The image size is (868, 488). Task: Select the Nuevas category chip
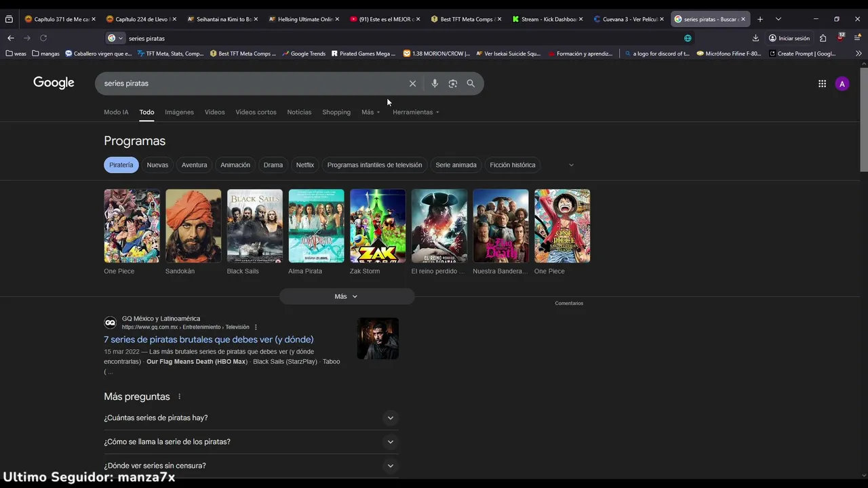(157, 165)
